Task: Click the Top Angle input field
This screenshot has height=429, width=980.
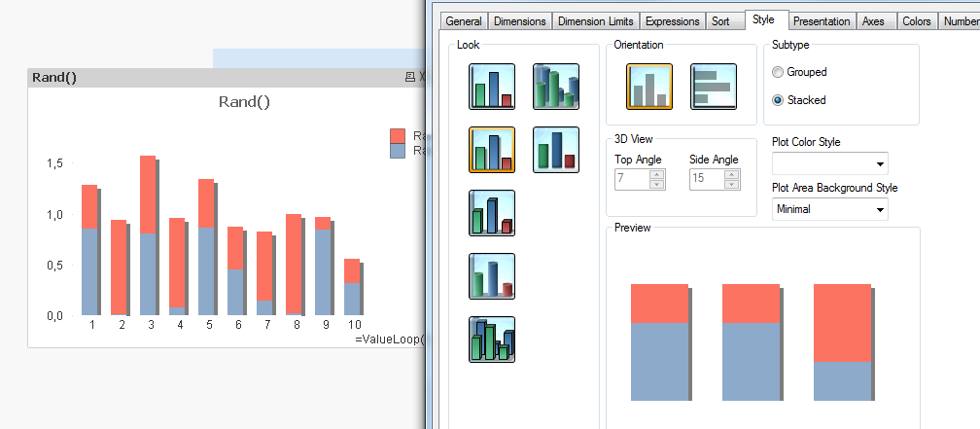Action: coord(632,179)
